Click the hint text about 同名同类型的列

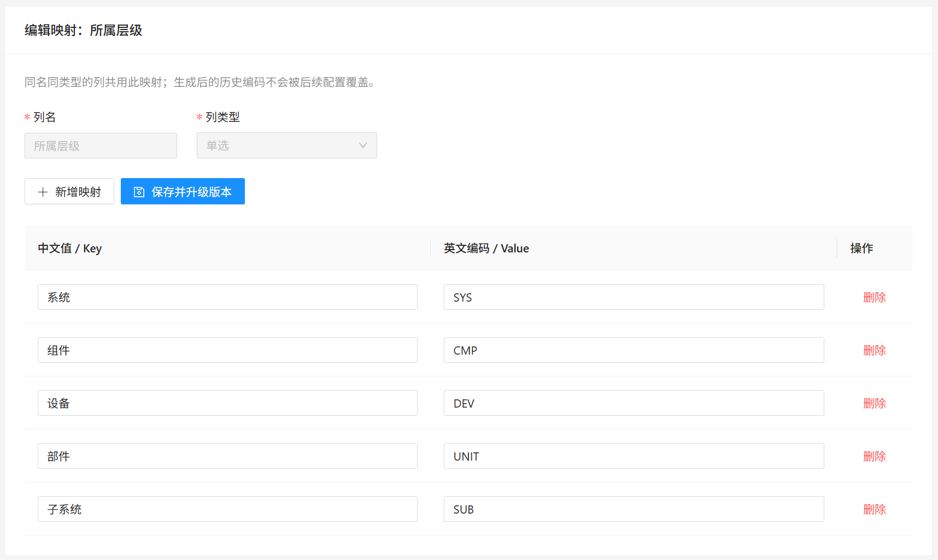coord(200,82)
